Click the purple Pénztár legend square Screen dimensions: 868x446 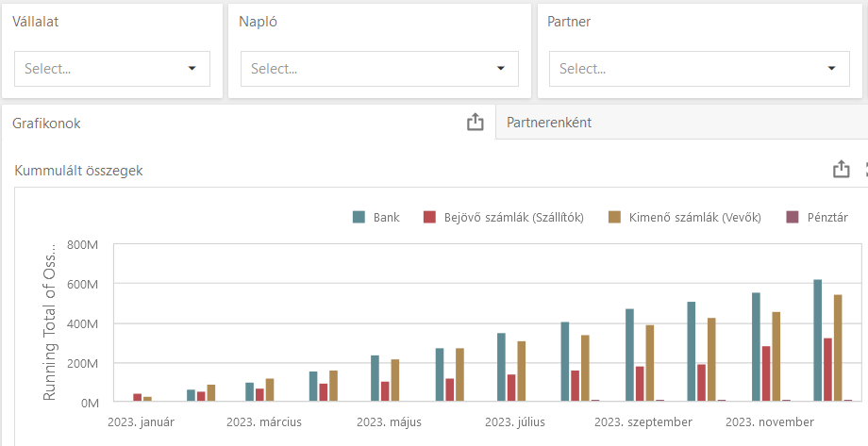[x=791, y=218]
